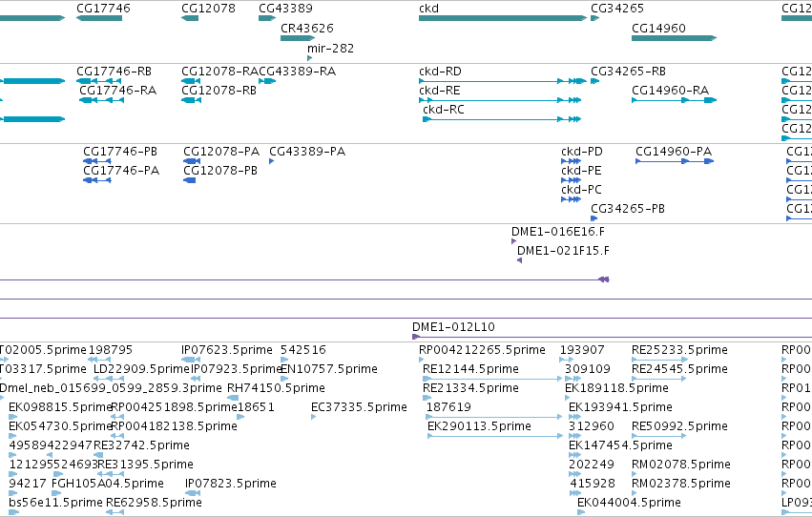Click the CG12078-RB transcript

tap(191, 100)
